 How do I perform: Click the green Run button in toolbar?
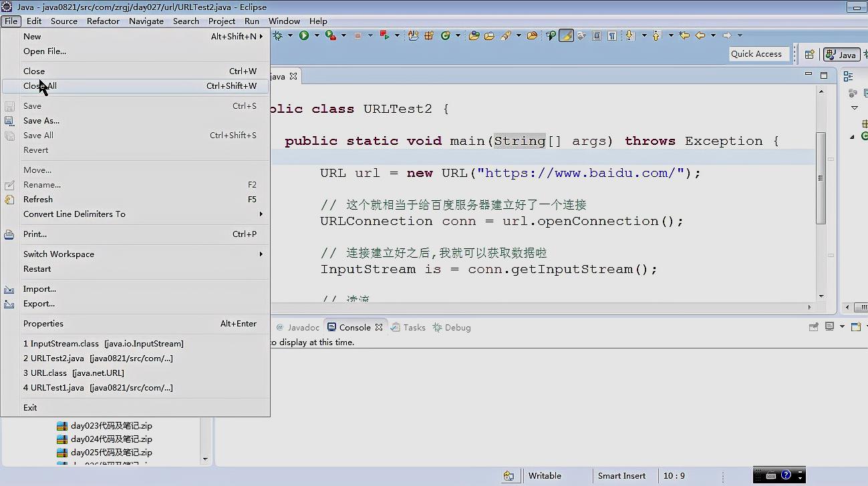point(303,35)
